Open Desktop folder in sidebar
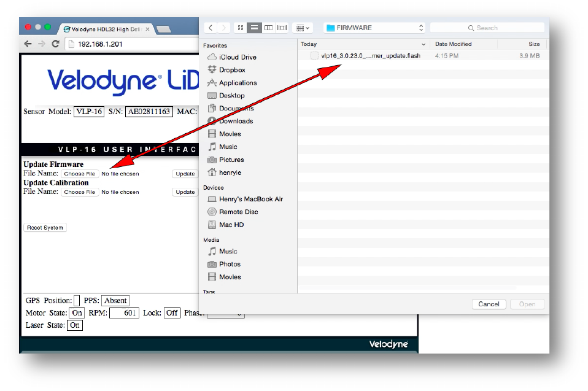The width and height of the screenshot is (588, 391). [231, 95]
